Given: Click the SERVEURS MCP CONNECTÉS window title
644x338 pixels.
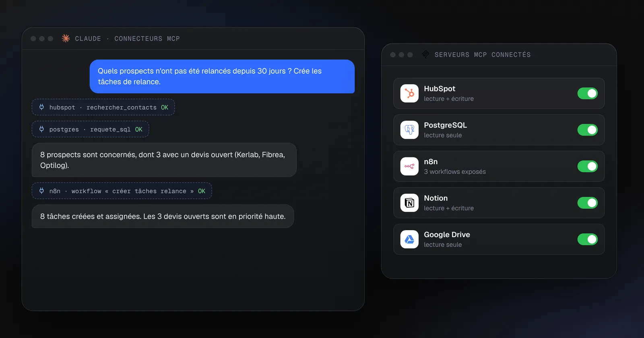Looking at the screenshot, I should point(483,55).
